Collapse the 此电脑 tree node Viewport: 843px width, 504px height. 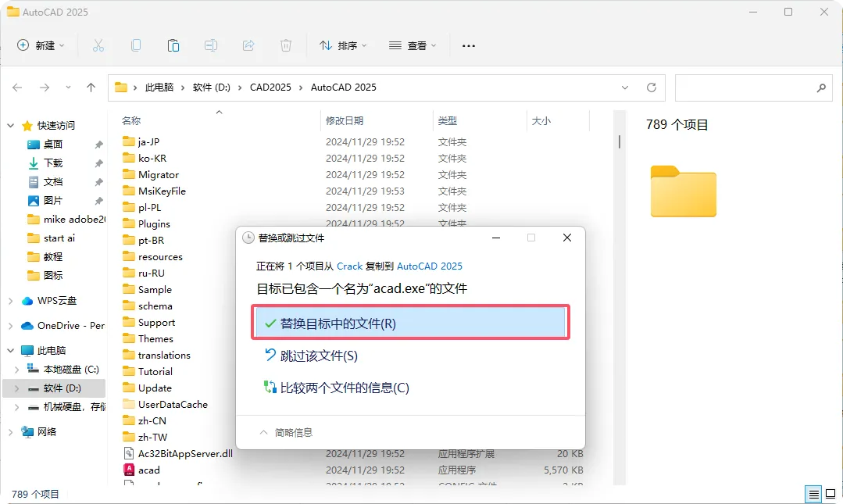click(x=11, y=350)
